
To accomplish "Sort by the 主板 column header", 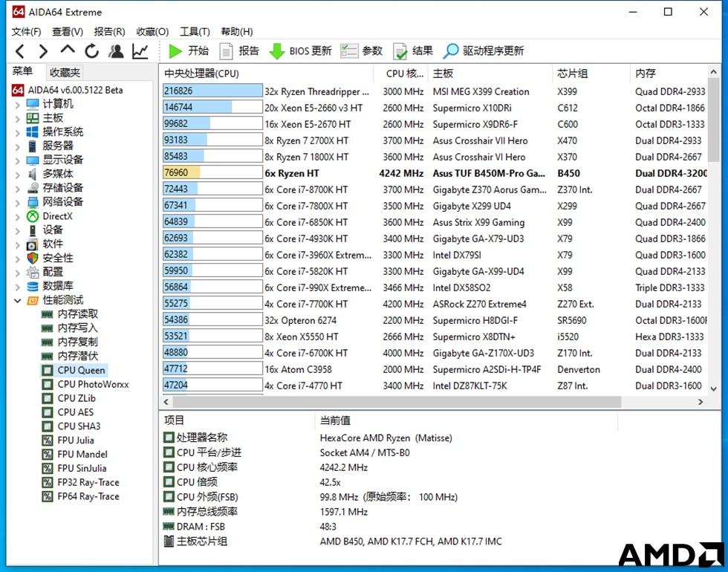I will [x=490, y=74].
